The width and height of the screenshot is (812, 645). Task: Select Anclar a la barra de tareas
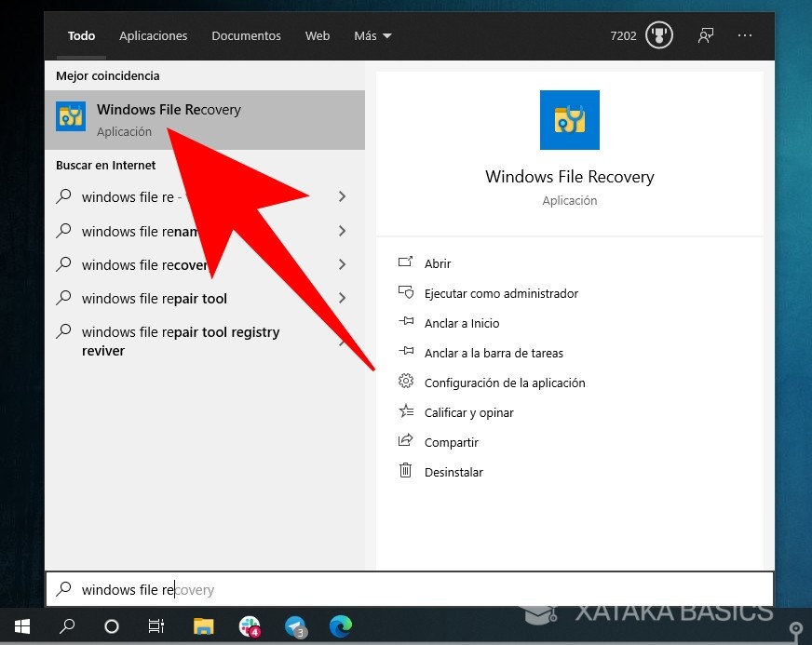pyautogui.click(x=494, y=353)
